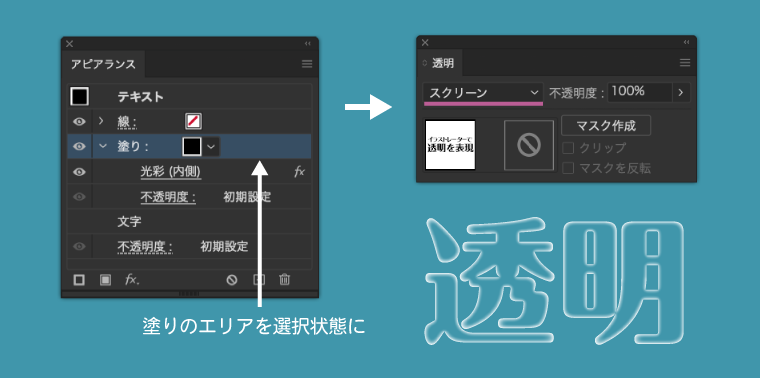Screen dimensions: 760x378
Task: Open the fill color swatch dropdown arrow
Action: pos(212,147)
